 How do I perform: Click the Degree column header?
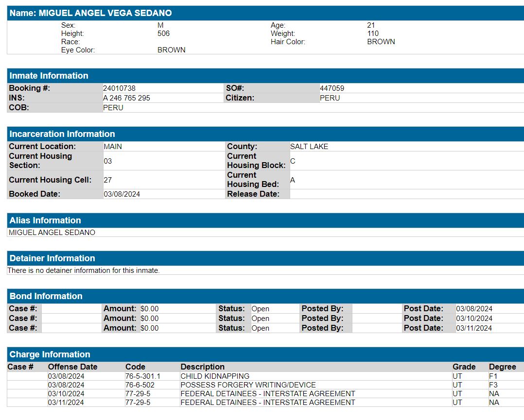502,367
